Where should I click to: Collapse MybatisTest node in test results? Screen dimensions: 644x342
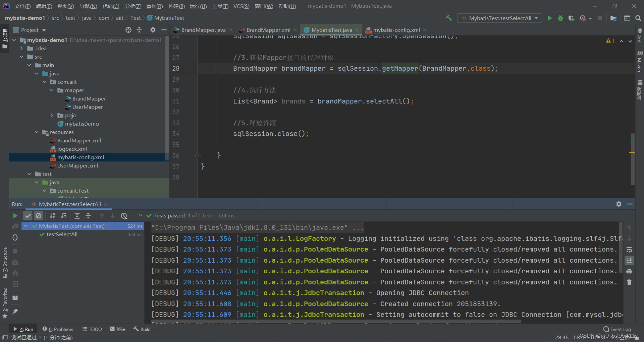click(26, 226)
